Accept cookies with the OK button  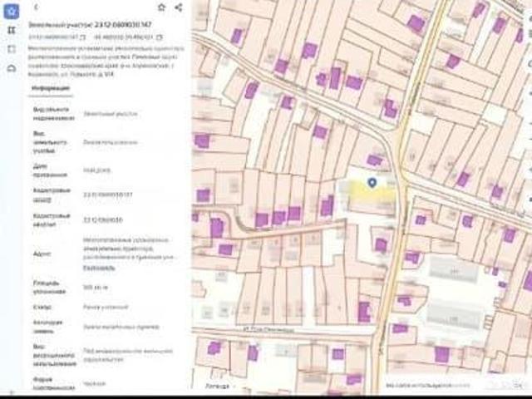pos(518,385)
